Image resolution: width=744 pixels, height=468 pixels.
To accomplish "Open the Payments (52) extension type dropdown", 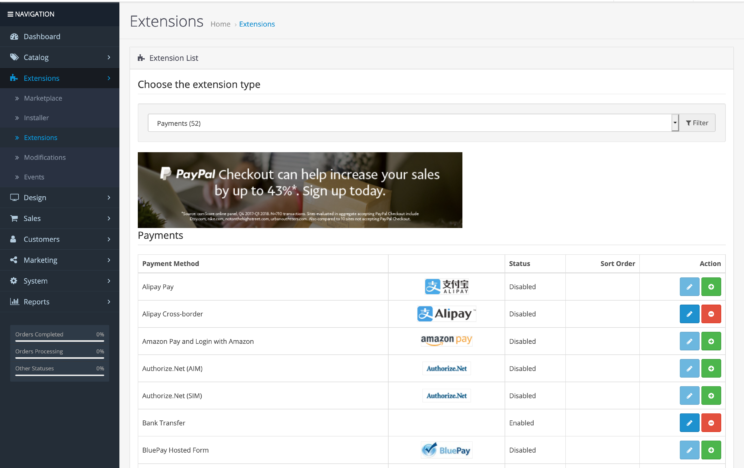I will (413, 123).
